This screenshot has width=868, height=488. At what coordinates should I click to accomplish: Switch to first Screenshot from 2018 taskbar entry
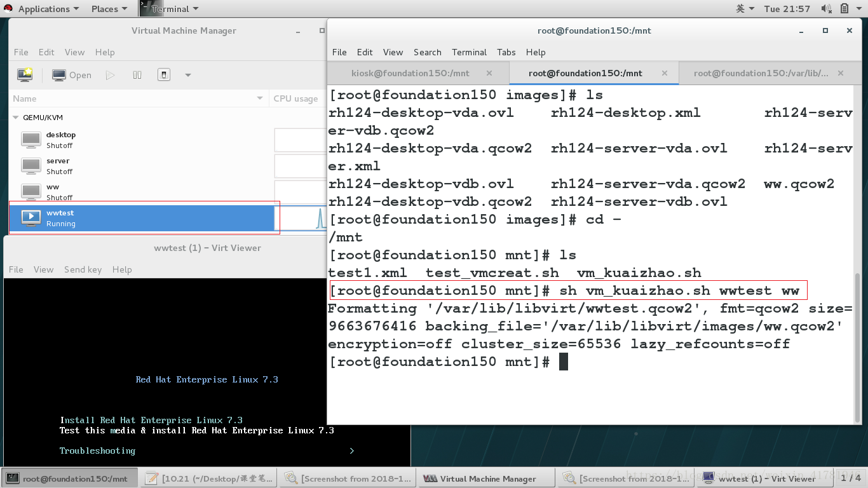[x=347, y=478]
